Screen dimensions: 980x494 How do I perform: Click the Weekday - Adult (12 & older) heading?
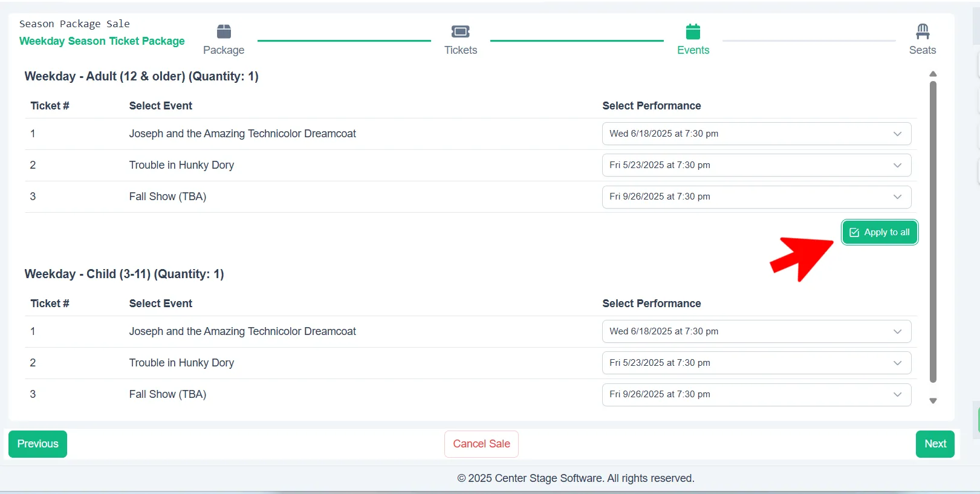coord(141,76)
